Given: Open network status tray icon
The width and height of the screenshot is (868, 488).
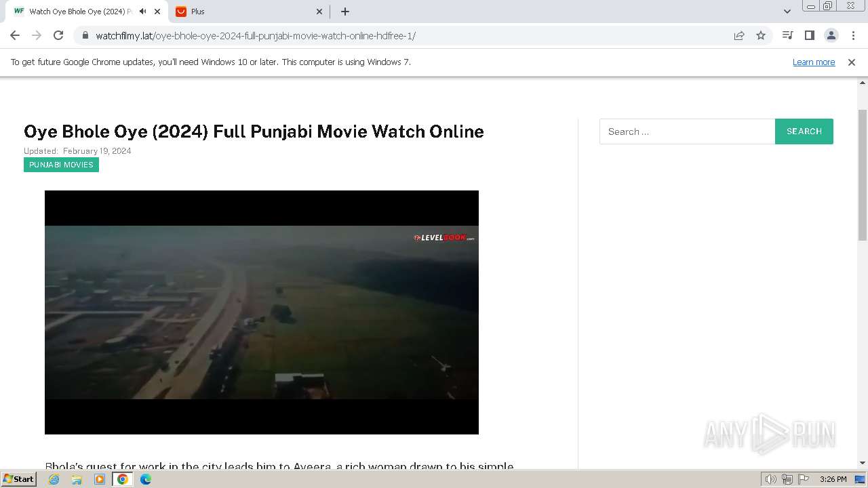Looking at the screenshot, I should pyautogui.click(x=787, y=479).
